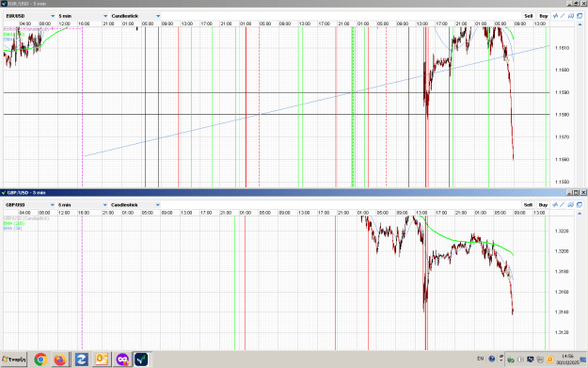Image resolution: width=588 pixels, height=368 pixels.
Task: Open GBP/USD instrument dropdown
Action: (x=30, y=205)
